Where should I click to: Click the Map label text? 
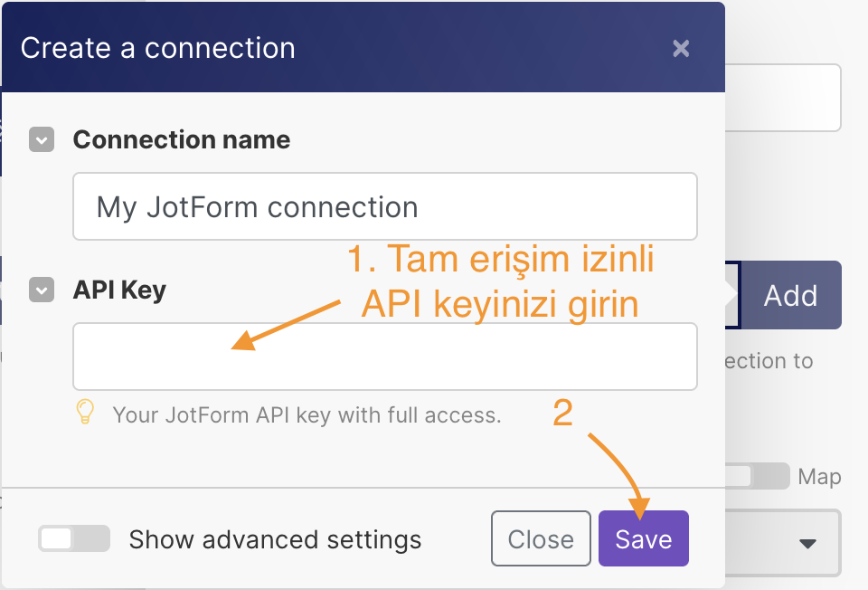tap(819, 477)
